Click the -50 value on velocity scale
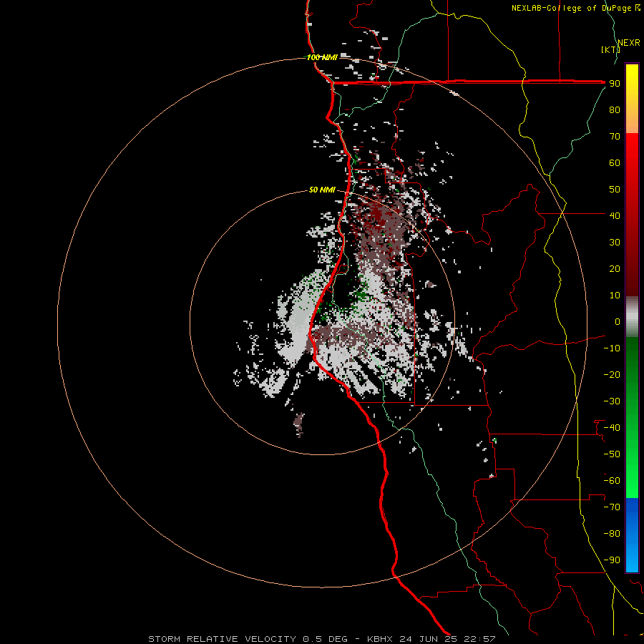The image size is (644, 644). coord(612,454)
